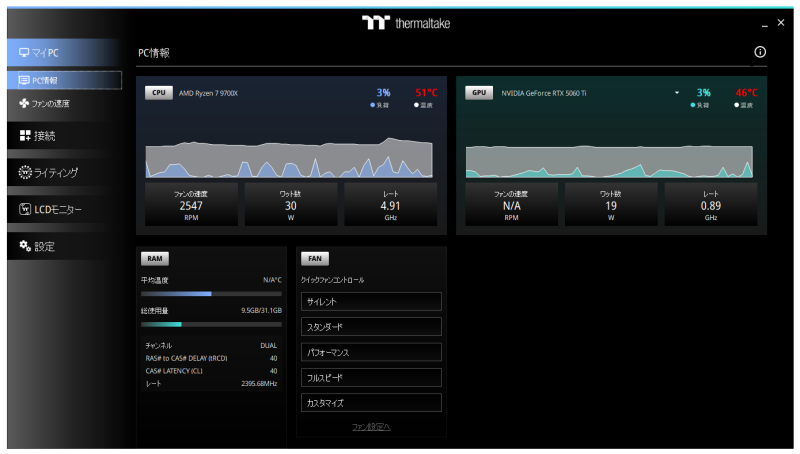Select サイレント silent fan mode
This screenshot has height=454, width=800.
[371, 302]
